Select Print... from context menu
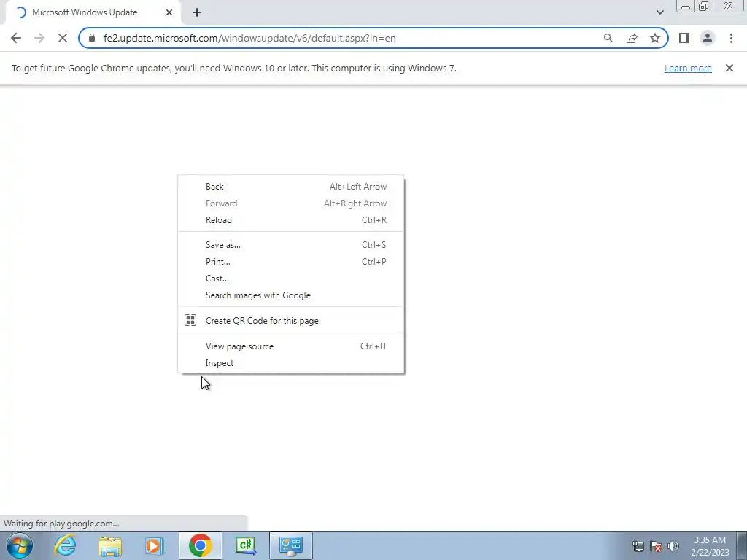 tap(290, 262)
